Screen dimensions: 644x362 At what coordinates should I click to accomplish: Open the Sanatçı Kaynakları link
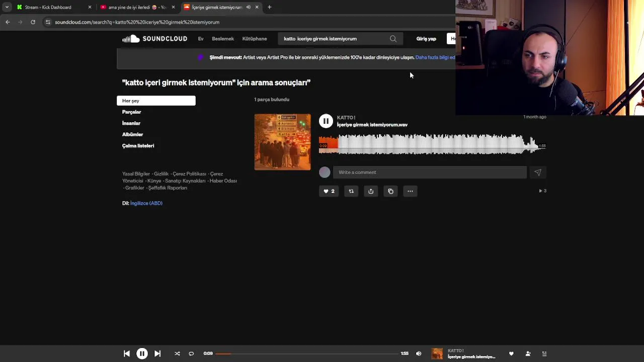coord(185,181)
